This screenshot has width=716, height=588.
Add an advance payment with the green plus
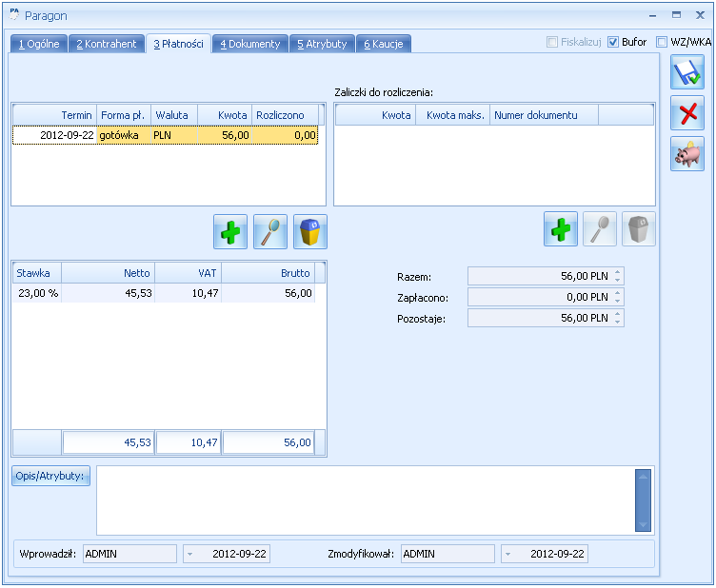561,229
